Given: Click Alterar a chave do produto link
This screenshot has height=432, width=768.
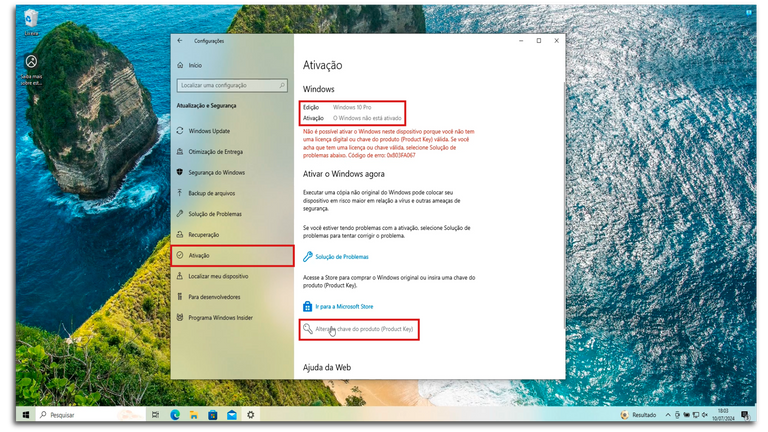Looking at the screenshot, I should coord(364,329).
